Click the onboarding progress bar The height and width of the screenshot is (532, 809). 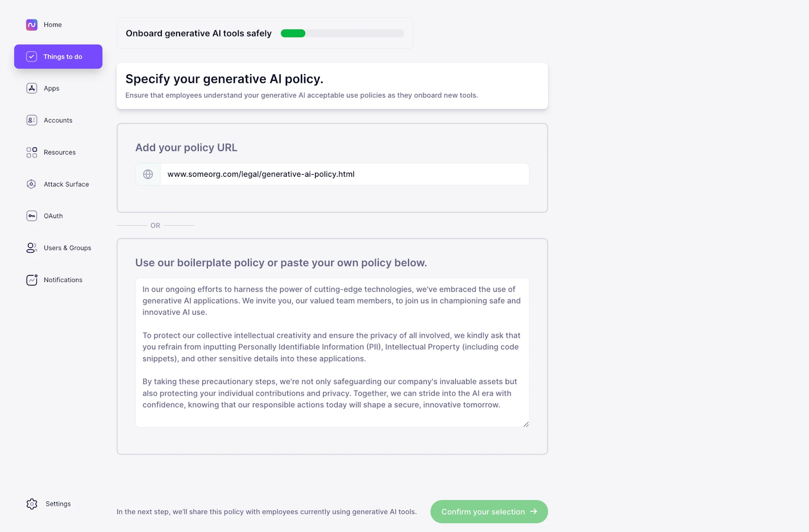[x=342, y=33]
